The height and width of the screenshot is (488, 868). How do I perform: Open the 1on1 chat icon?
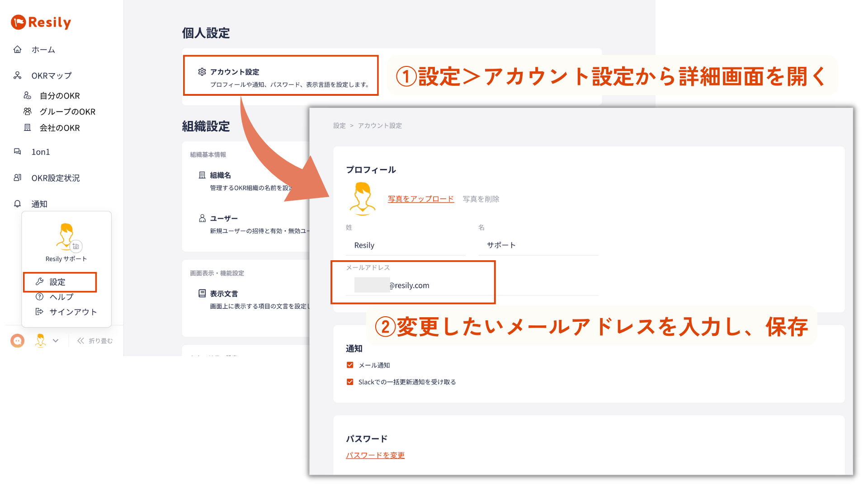17,151
